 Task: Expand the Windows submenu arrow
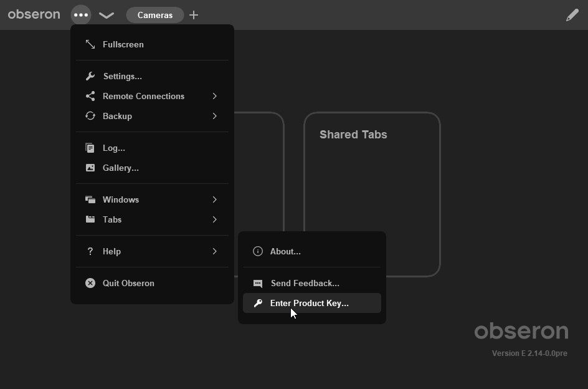214,199
